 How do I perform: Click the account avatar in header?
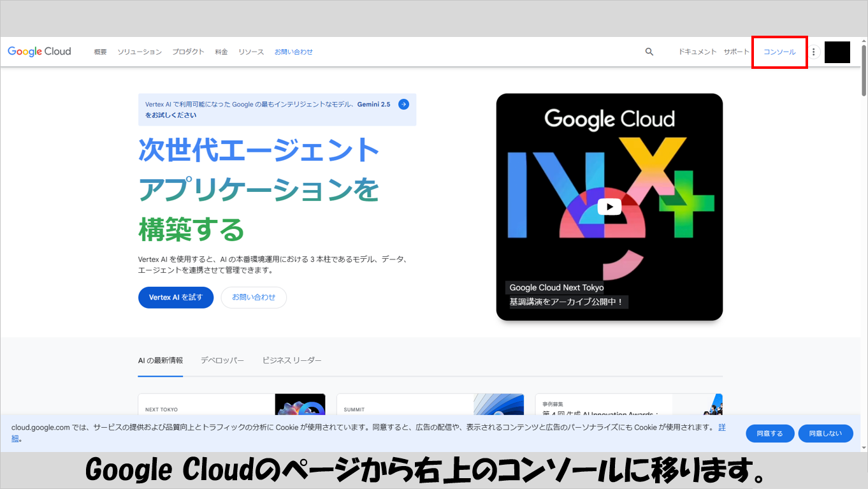(x=837, y=52)
